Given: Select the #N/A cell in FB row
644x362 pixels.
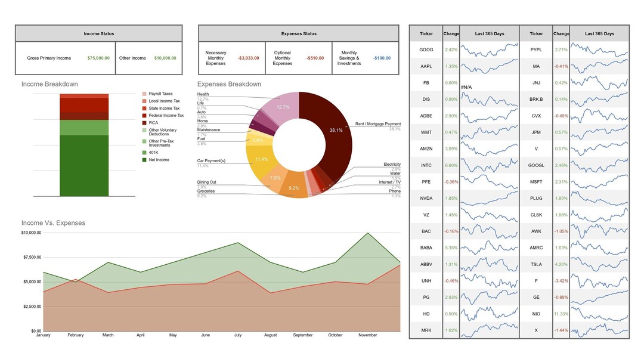Looking at the screenshot, I should 466,87.
